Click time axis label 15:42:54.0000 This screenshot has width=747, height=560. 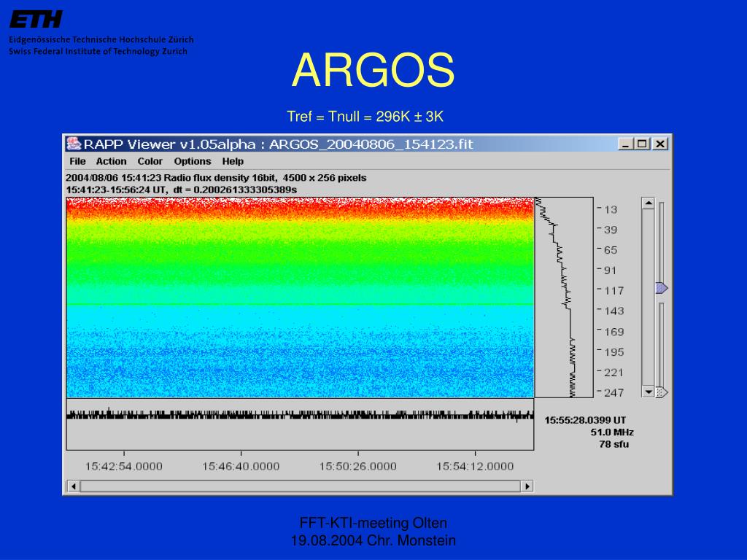click(124, 467)
